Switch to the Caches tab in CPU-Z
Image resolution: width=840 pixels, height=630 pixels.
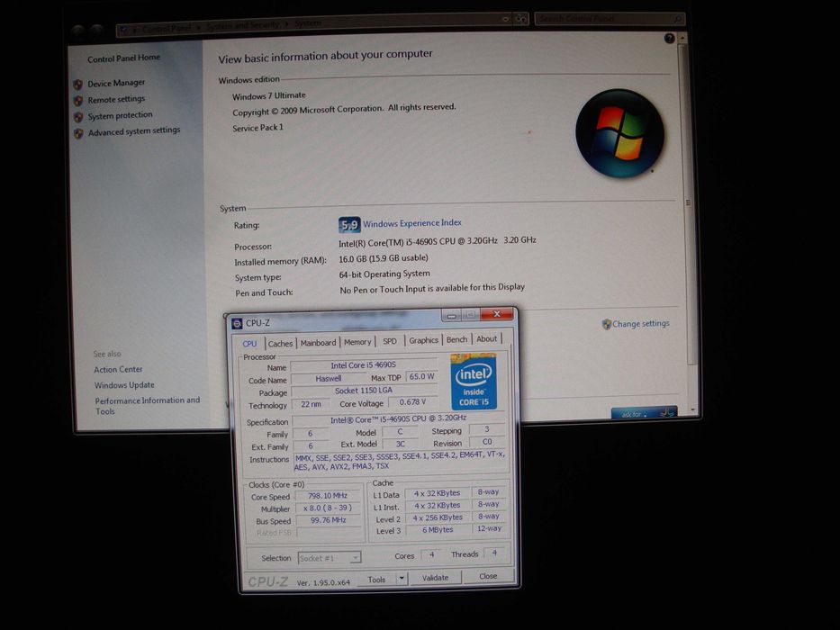pos(280,344)
